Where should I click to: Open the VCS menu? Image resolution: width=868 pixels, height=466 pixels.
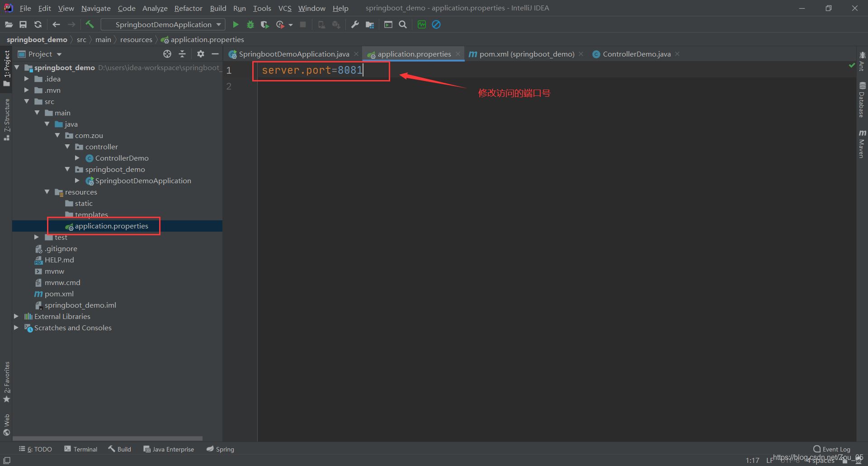point(284,8)
